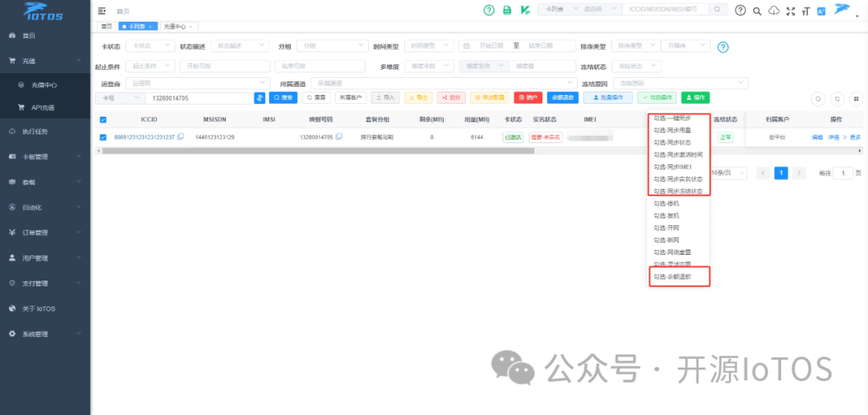Screen dimensions: 868x415
Task: Open the black circled question-mark help icon
Action: tap(740, 10)
